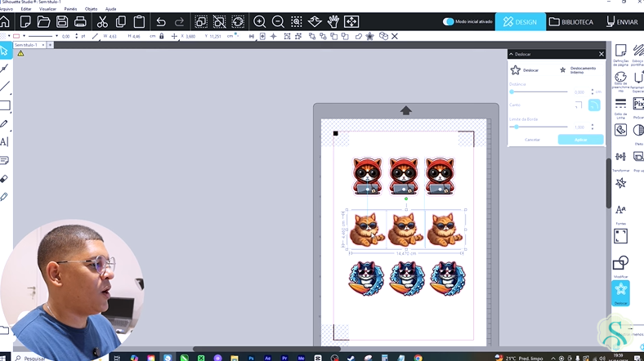
Task: Select the Rectangle shape tool
Action: (x=5, y=105)
